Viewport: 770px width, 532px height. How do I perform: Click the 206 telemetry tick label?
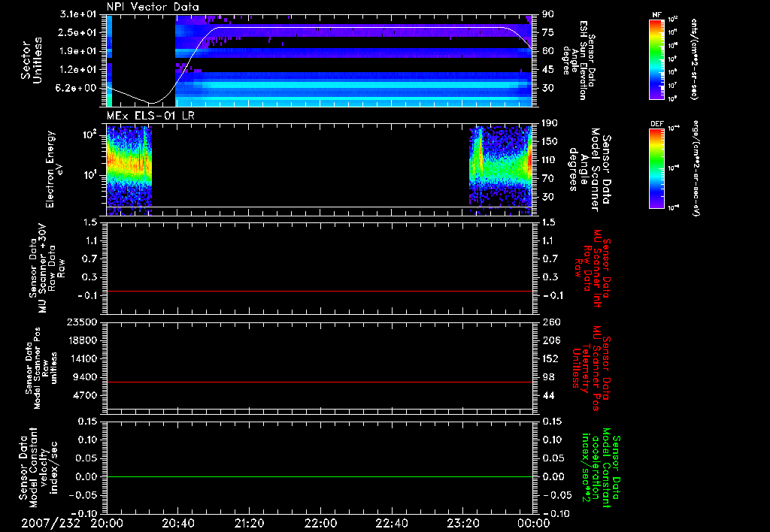click(x=550, y=340)
